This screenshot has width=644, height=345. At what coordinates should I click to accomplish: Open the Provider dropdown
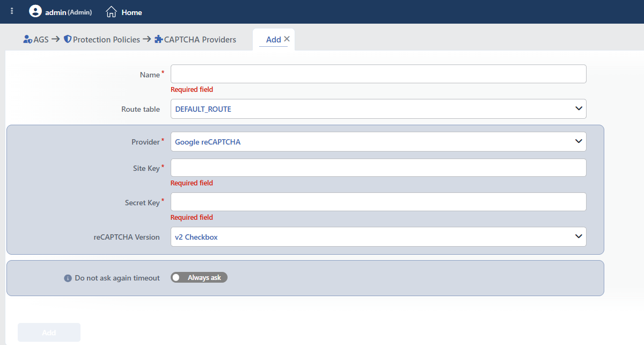tap(378, 142)
